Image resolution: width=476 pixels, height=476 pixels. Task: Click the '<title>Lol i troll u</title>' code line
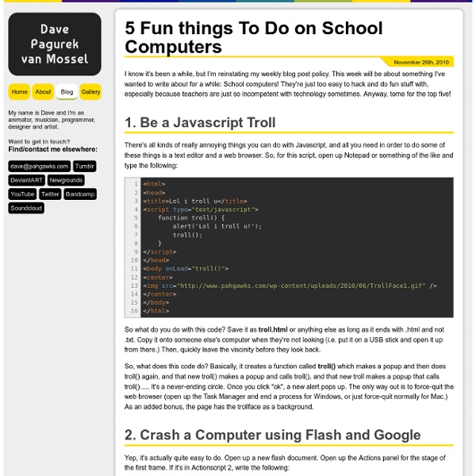point(195,201)
